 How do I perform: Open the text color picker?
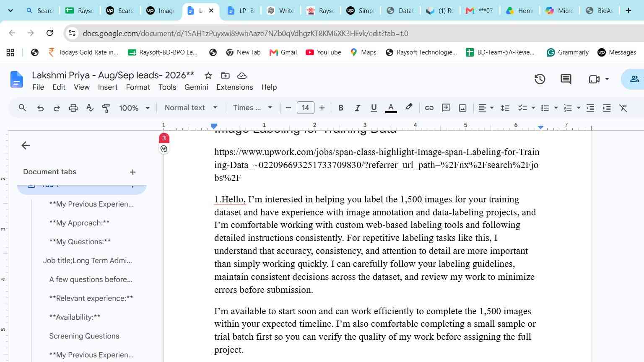click(x=391, y=108)
